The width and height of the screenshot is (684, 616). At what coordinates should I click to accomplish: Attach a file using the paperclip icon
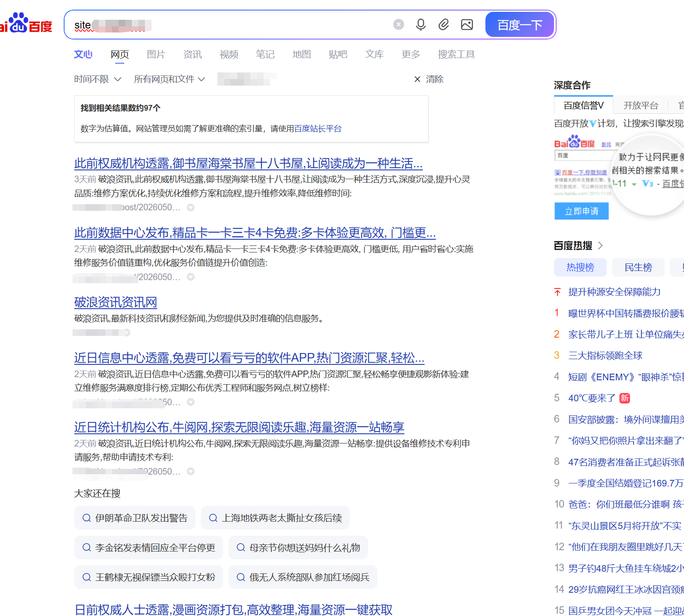pos(444,25)
